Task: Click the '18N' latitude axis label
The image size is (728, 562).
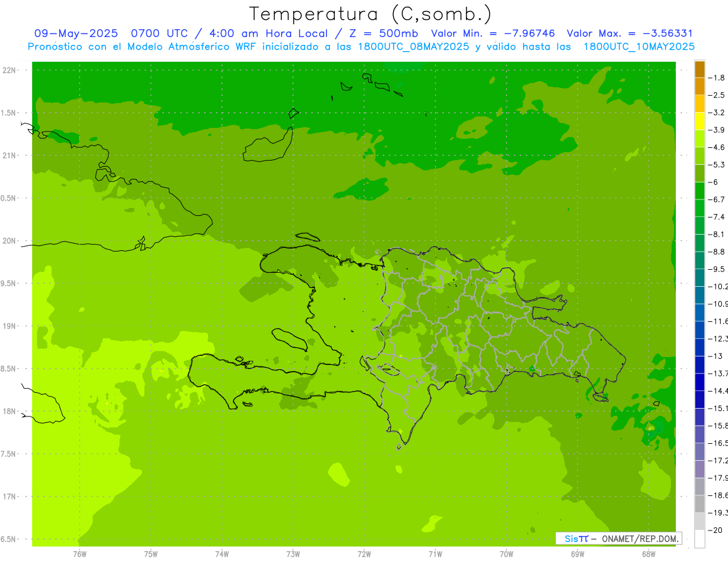Action: (x=10, y=412)
